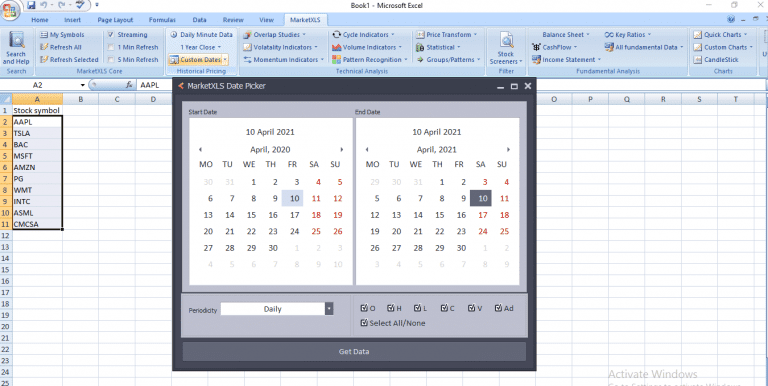
Task: Open All fundamental Data
Action: [644, 47]
